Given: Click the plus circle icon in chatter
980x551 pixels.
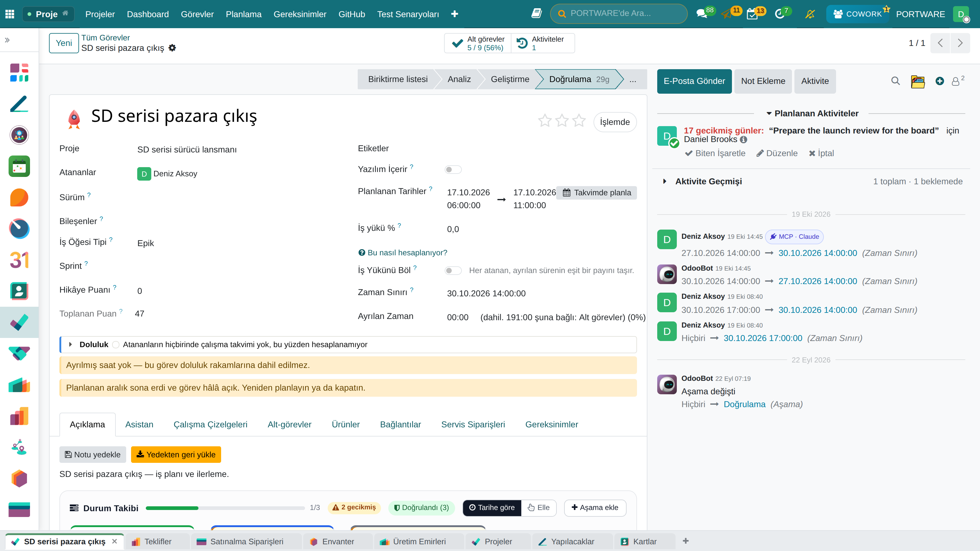Looking at the screenshot, I should (940, 81).
